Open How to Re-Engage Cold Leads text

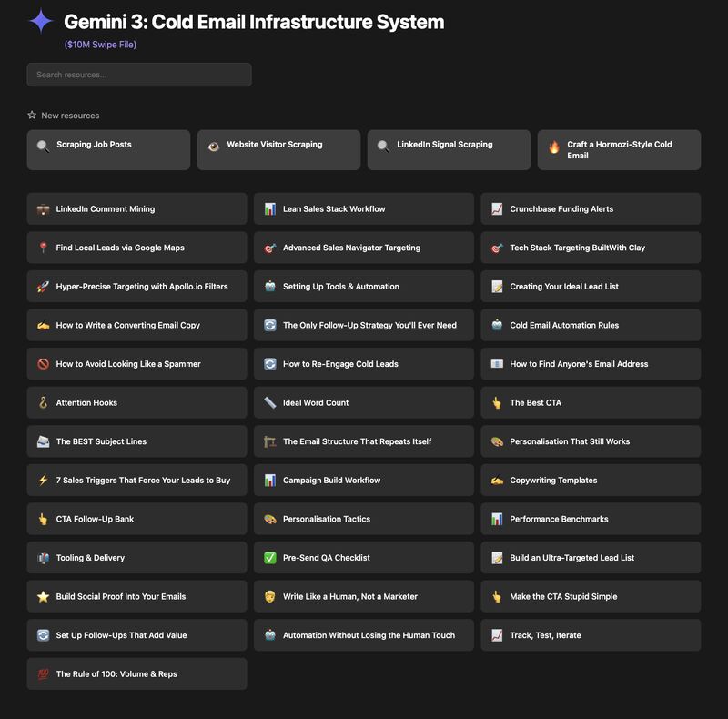coord(340,364)
